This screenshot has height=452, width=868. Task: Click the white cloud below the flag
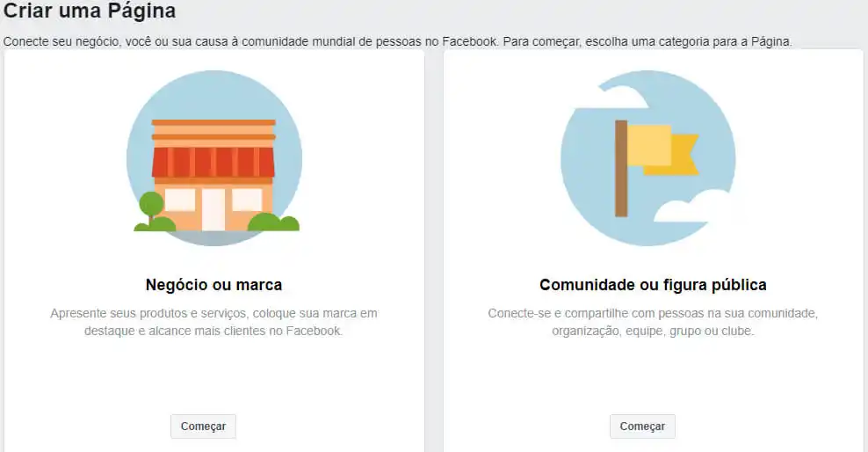coord(692,207)
